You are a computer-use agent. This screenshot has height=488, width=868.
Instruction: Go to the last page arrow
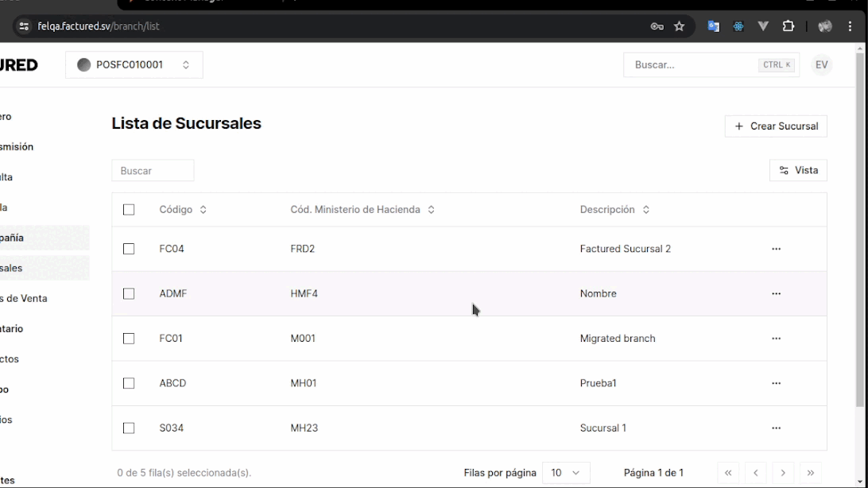pyautogui.click(x=810, y=473)
